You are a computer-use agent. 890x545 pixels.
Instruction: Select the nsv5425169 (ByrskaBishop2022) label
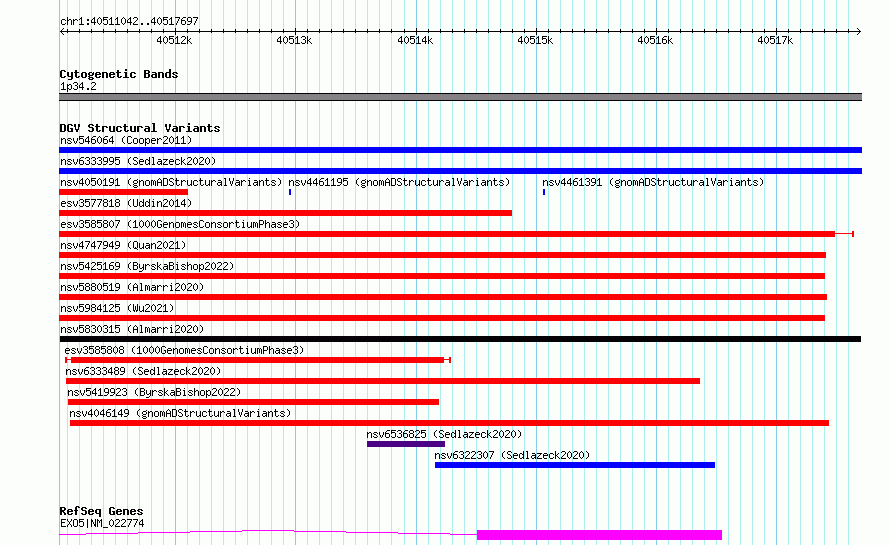[x=147, y=266]
